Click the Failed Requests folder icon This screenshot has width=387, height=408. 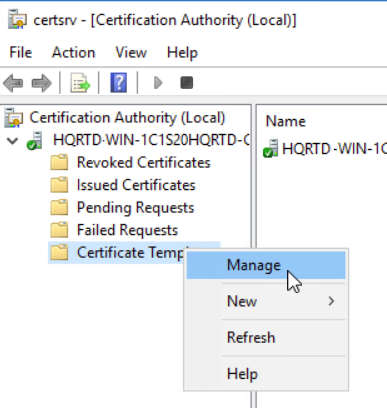point(59,230)
